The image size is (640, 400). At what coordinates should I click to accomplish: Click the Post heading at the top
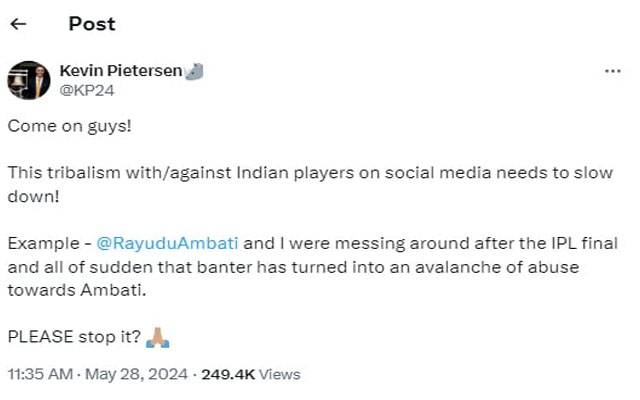[x=92, y=24]
